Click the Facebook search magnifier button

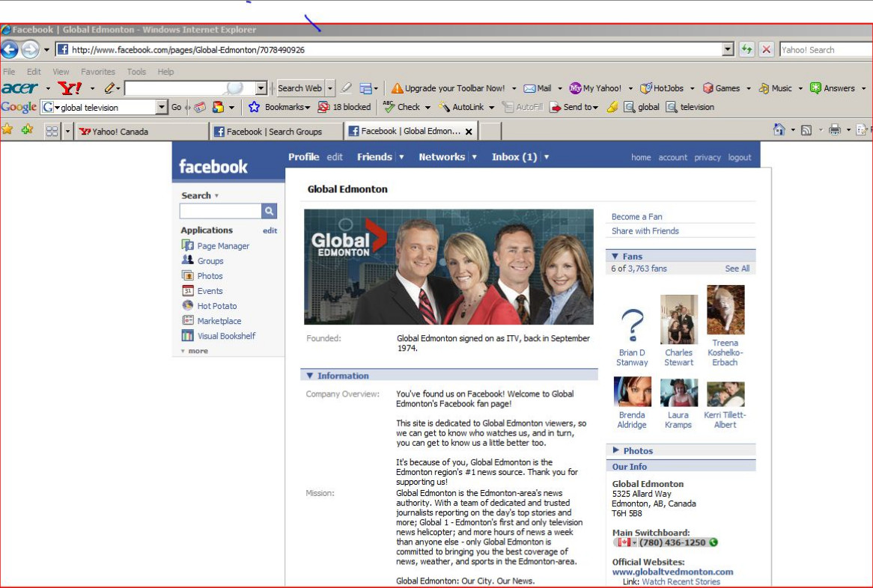point(269,211)
